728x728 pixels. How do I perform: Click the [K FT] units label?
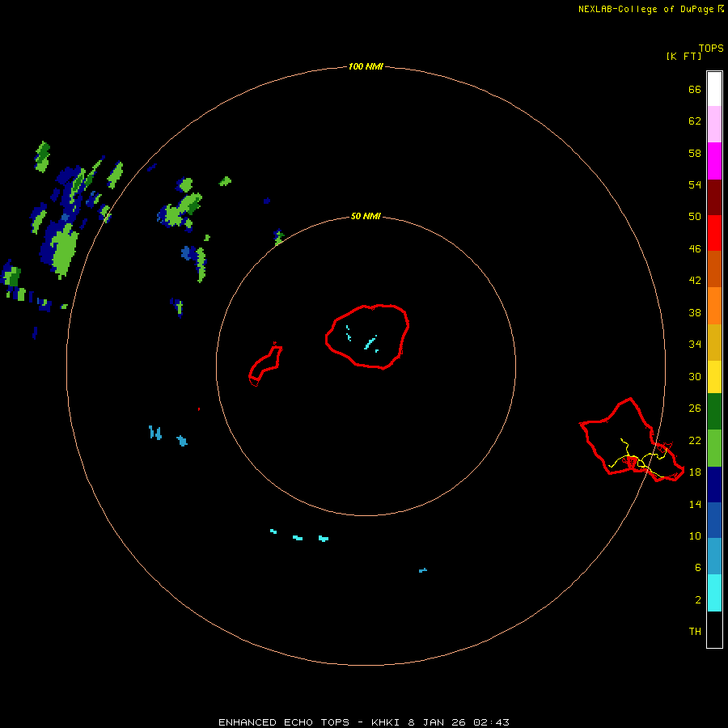(684, 56)
